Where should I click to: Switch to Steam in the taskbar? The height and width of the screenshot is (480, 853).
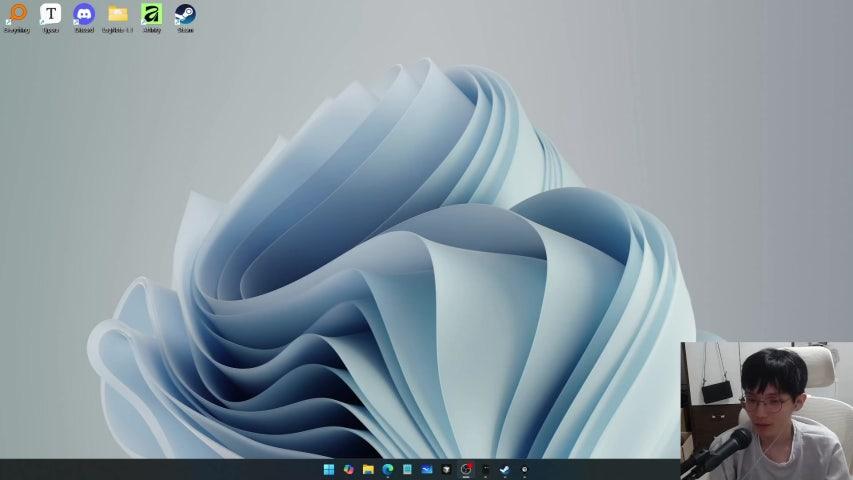coord(505,469)
